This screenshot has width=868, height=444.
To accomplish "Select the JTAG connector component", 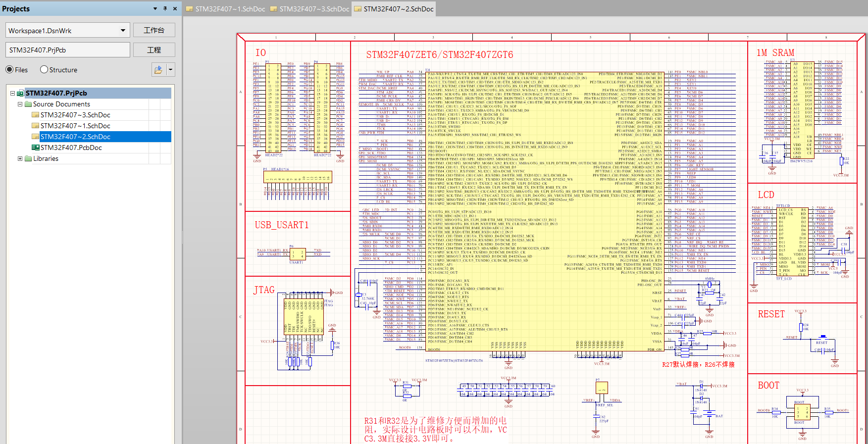I will (304, 318).
